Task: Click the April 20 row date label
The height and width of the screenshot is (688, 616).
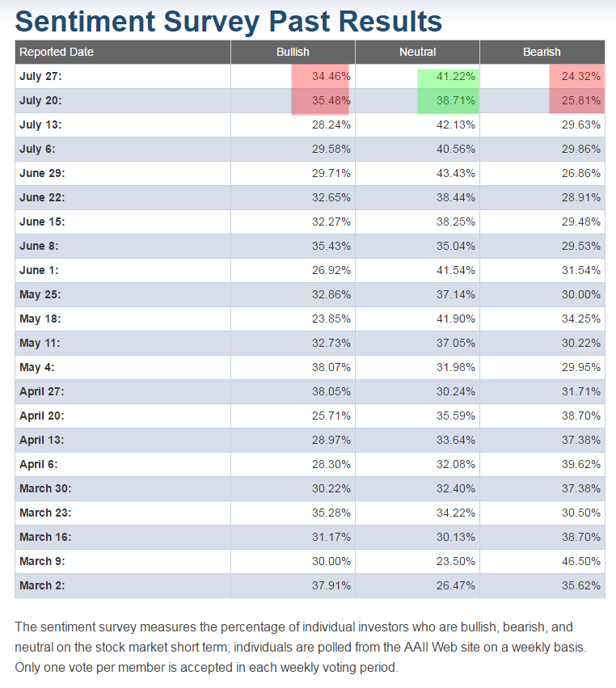Action: coord(41,416)
